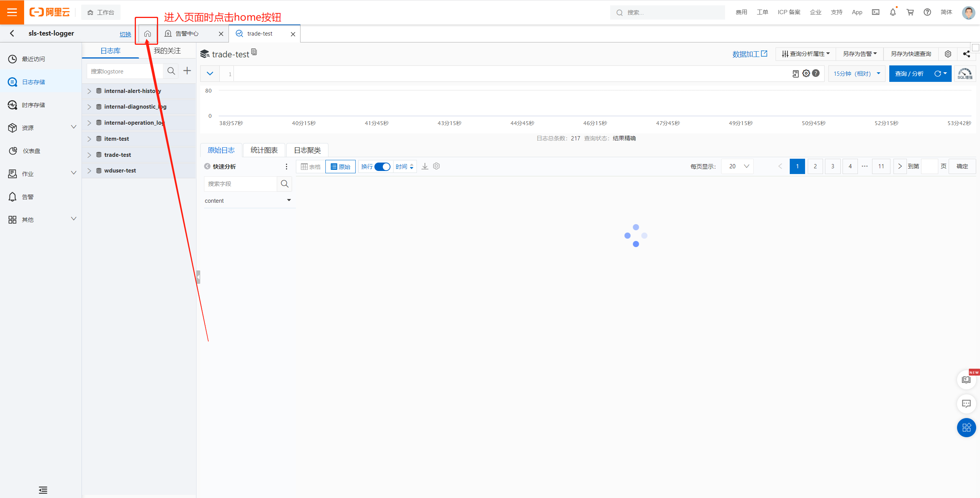Image resolution: width=980 pixels, height=498 pixels.
Task: Open the notifications bell in the header
Action: point(893,12)
